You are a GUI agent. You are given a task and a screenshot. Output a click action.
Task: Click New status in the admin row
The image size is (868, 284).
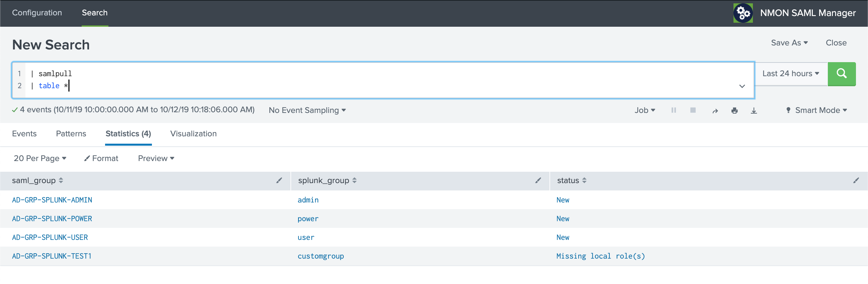click(563, 200)
